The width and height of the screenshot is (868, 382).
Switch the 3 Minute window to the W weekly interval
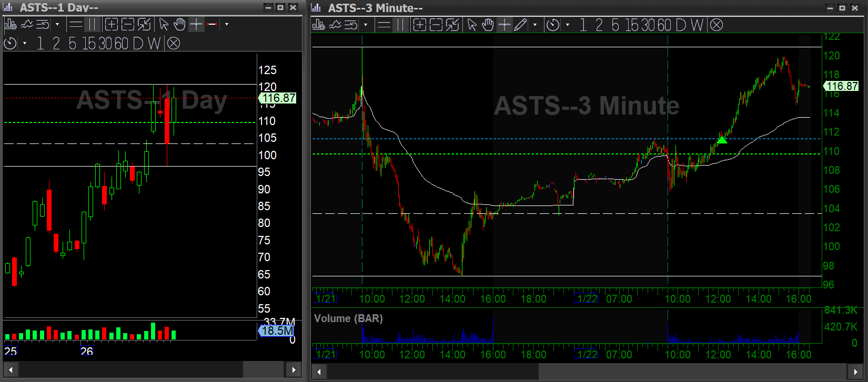click(x=697, y=25)
